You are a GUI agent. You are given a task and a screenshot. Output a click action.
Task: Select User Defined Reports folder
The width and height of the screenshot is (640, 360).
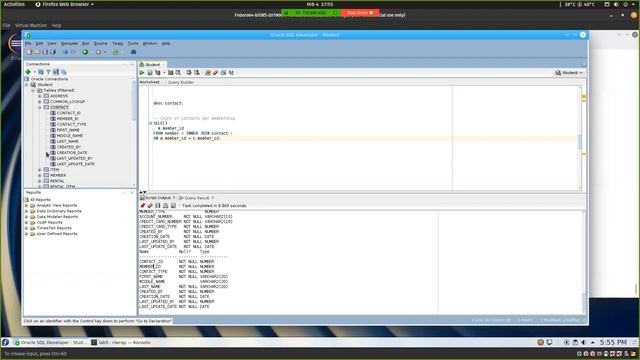pos(57,234)
